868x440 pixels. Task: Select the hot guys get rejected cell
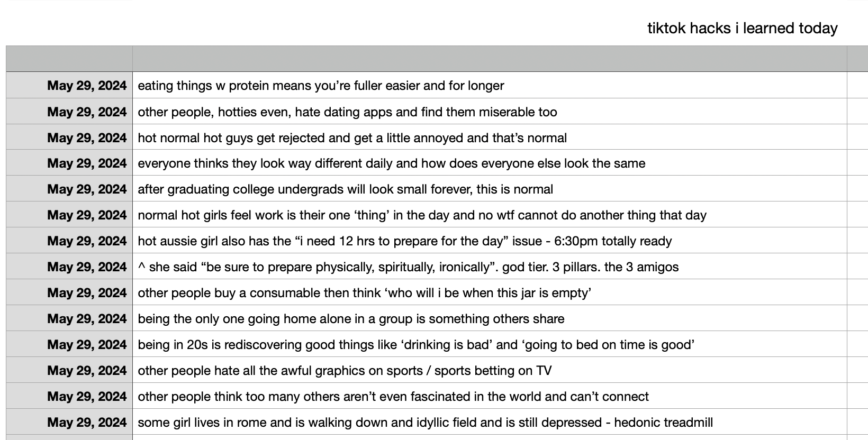click(x=490, y=137)
